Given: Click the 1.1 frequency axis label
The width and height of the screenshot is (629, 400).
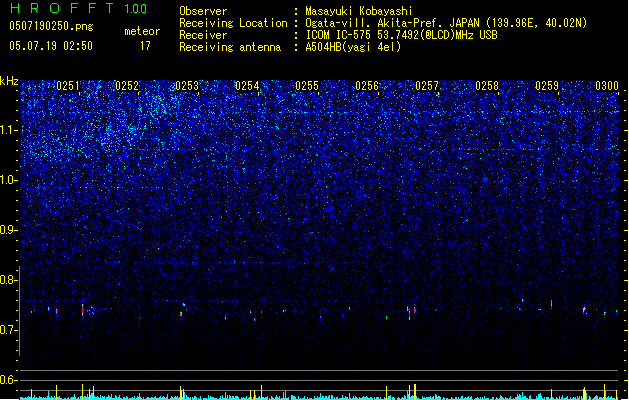Looking at the screenshot, I should pyautogui.click(x=9, y=130).
